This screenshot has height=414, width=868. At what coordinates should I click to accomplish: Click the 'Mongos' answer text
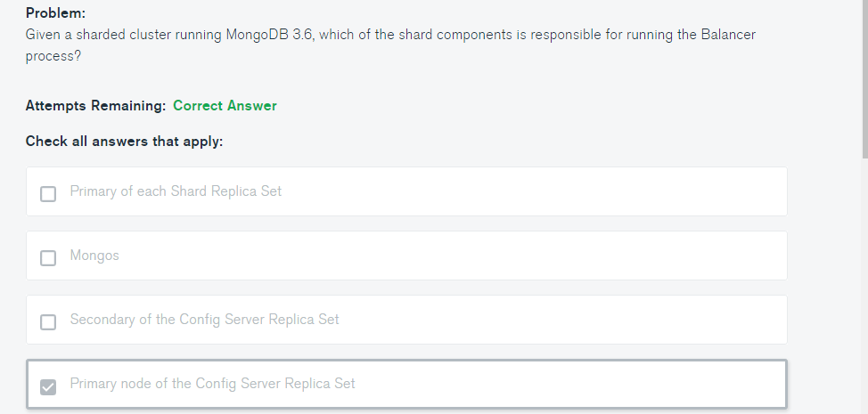(94, 256)
